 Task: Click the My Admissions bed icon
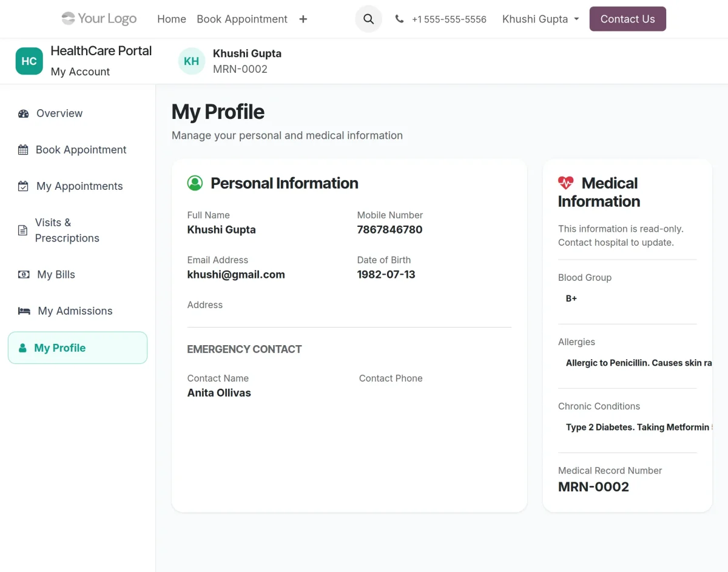tap(24, 311)
